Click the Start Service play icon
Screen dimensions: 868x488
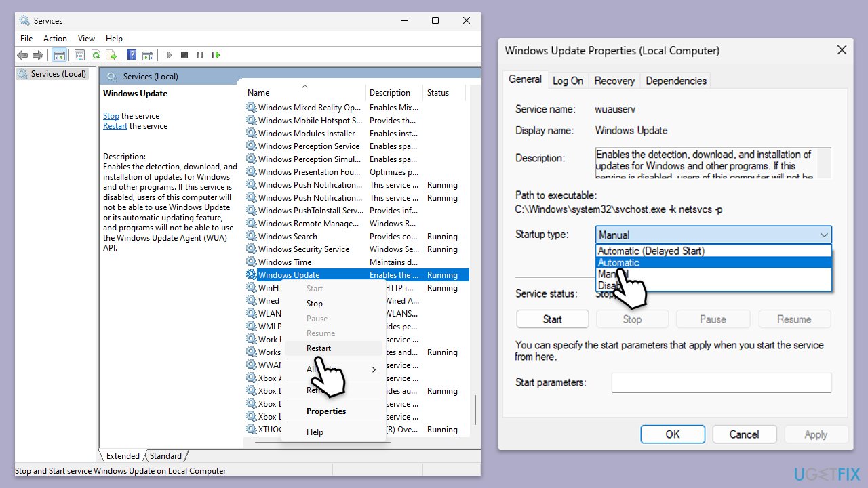(x=170, y=55)
